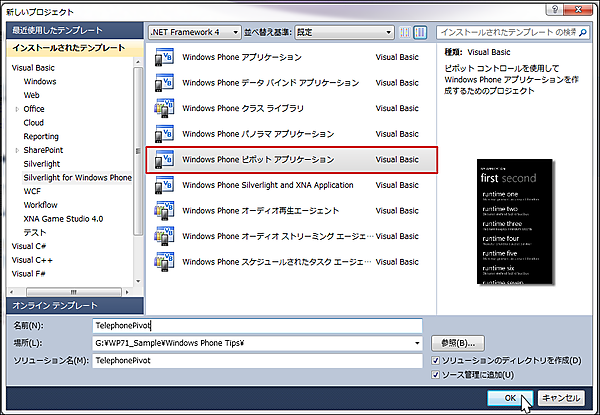Screen dimensions: 600x415
Task: Open オンライン テンプレート section
Action: pos(75,306)
